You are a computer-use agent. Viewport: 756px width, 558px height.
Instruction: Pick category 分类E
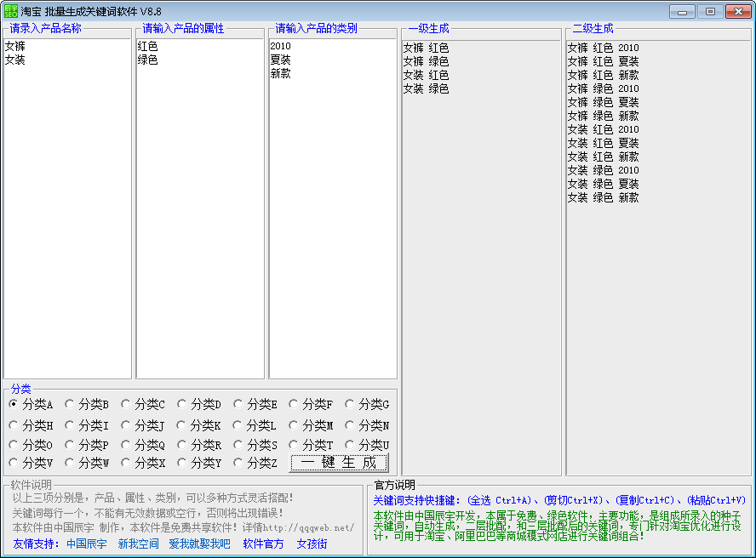click(255, 404)
